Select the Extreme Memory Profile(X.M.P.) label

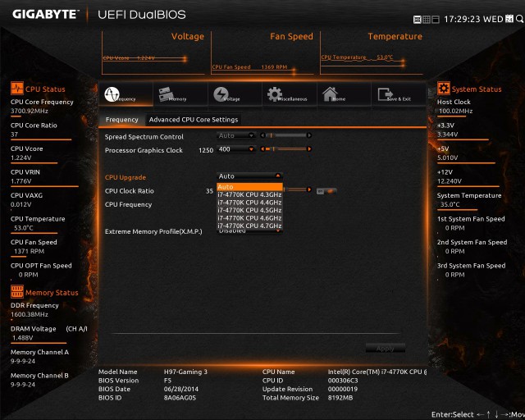coord(153,231)
